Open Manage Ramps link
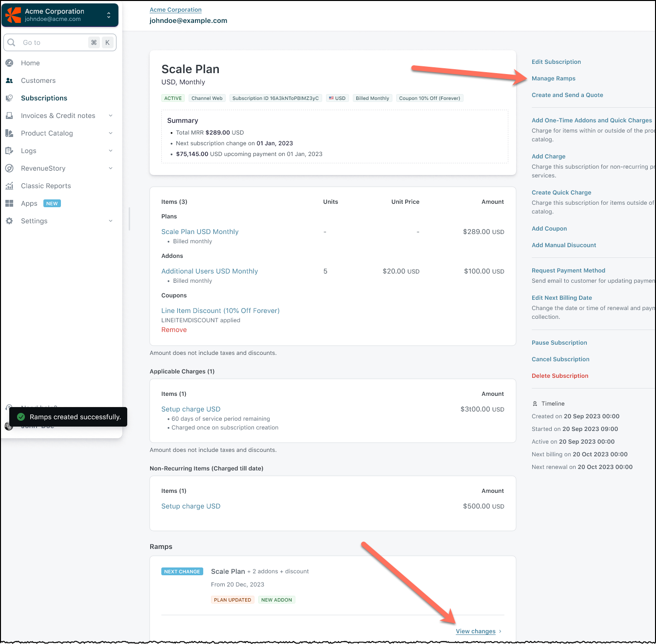This screenshot has width=656, height=644. [x=553, y=78]
